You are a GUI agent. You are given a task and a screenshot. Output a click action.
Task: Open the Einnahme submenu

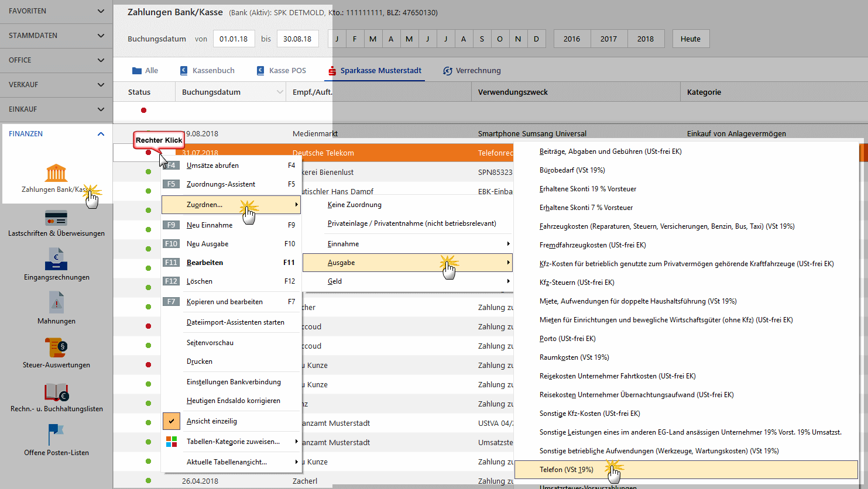(x=407, y=243)
